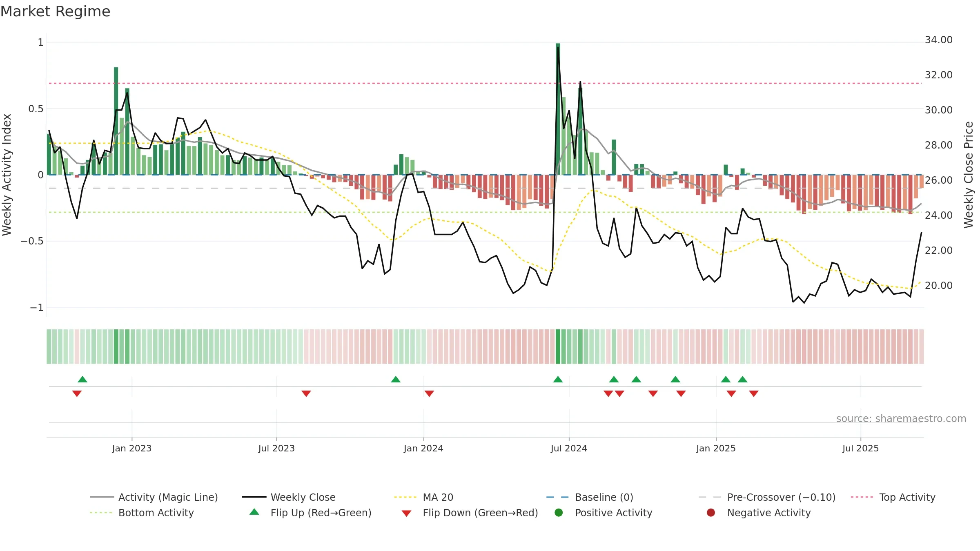
Task: Toggle the MA 20 legend entry
Action: [423, 497]
